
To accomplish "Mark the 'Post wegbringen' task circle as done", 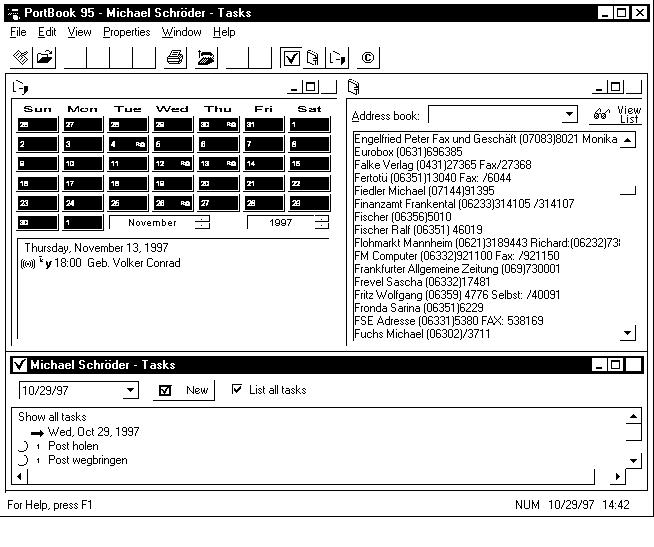I will pos(23,460).
